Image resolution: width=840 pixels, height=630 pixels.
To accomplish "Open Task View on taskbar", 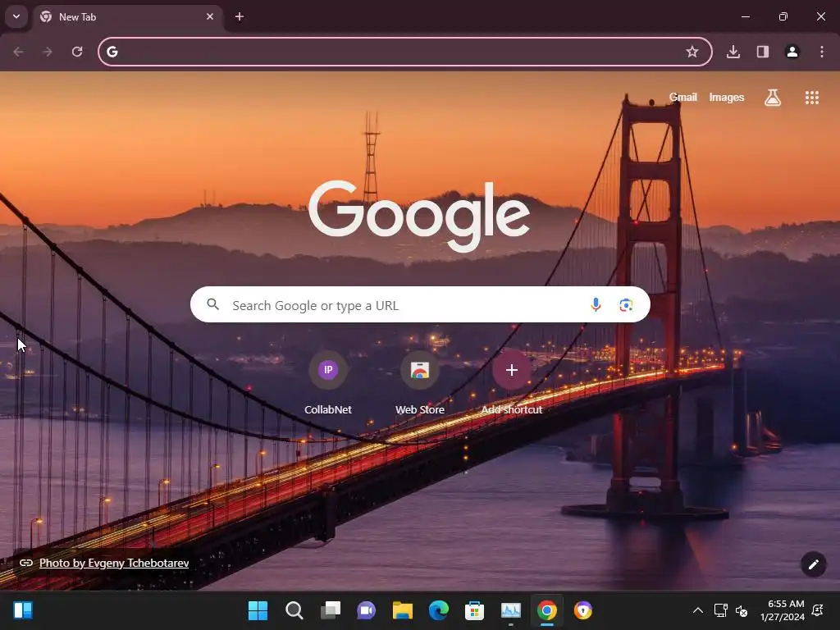I will (x=330, y=610).
